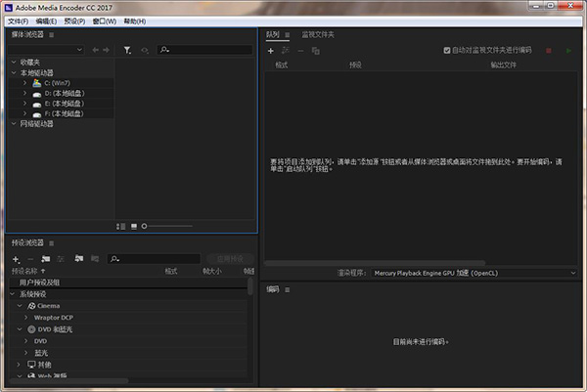This screenshot has width=587, height=392.
Task: Collapse the 本地驱动器 tree node
Action: [14, 72]
